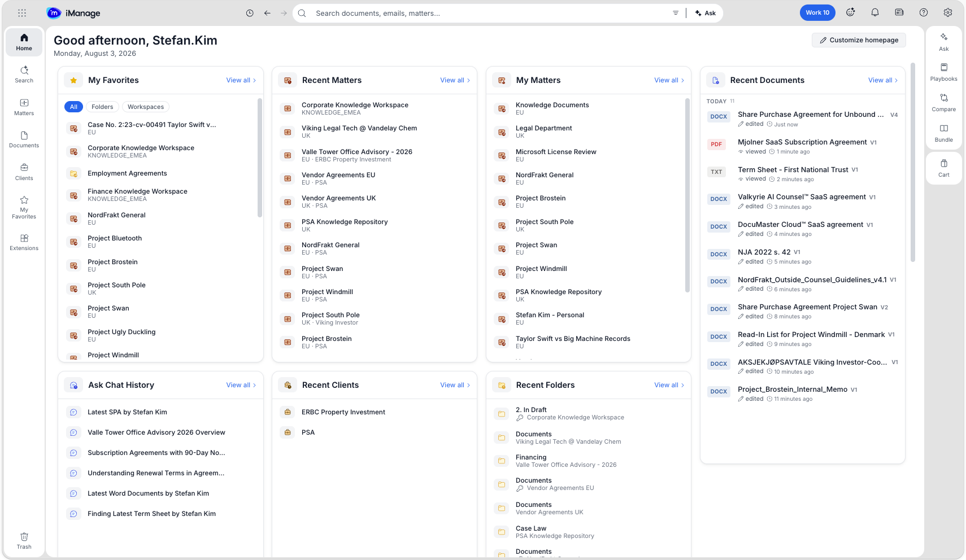The height and width of the screenshot is (560, 966).
Task: Select the Folders tab in My Favorites
Action: (x=102, y=107)
